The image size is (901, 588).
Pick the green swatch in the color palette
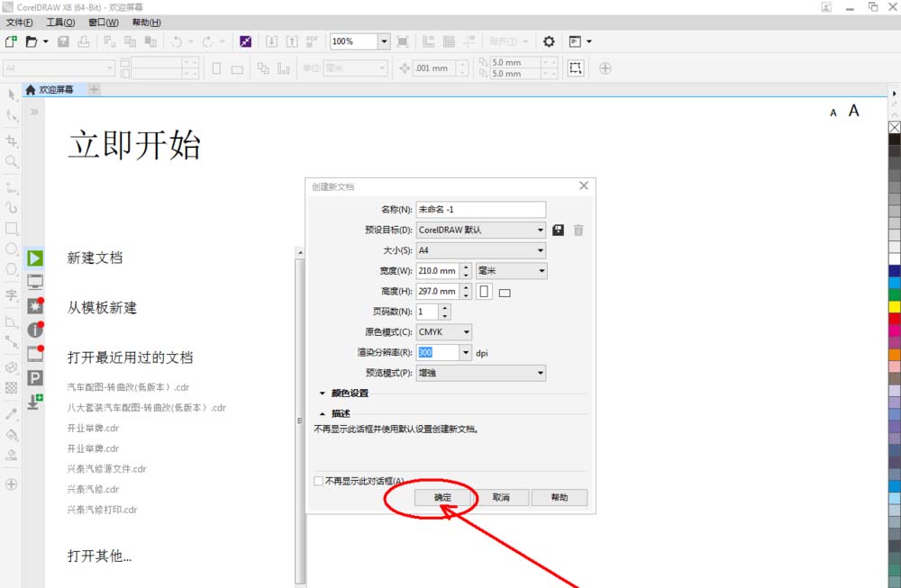(x=895, y=294)
